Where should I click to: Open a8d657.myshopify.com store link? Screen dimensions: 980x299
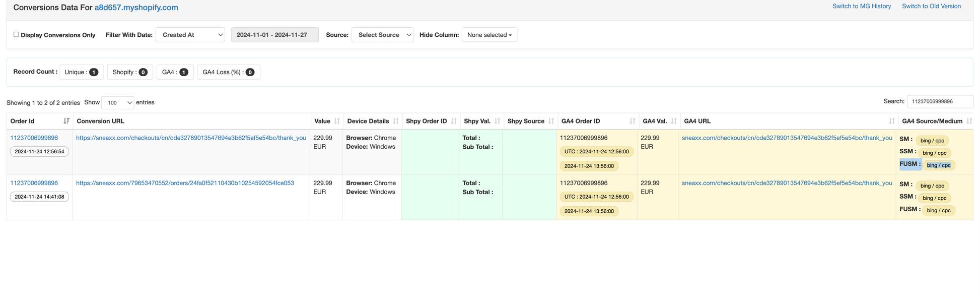136,8
